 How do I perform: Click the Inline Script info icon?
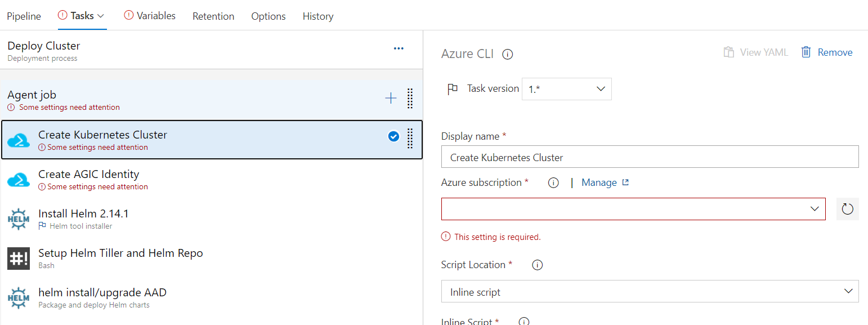coord(524,322)
